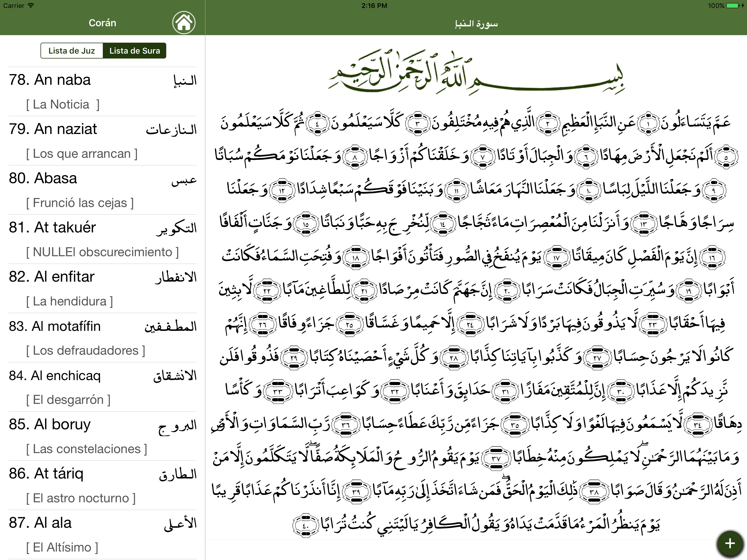Tap verse marker number 29
Screen dimensions: 747x560
294,358
